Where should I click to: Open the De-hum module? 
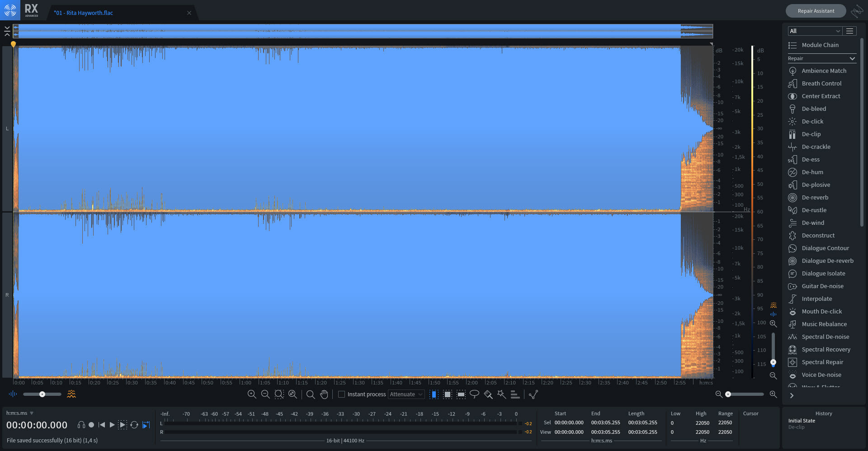point(812,172)
